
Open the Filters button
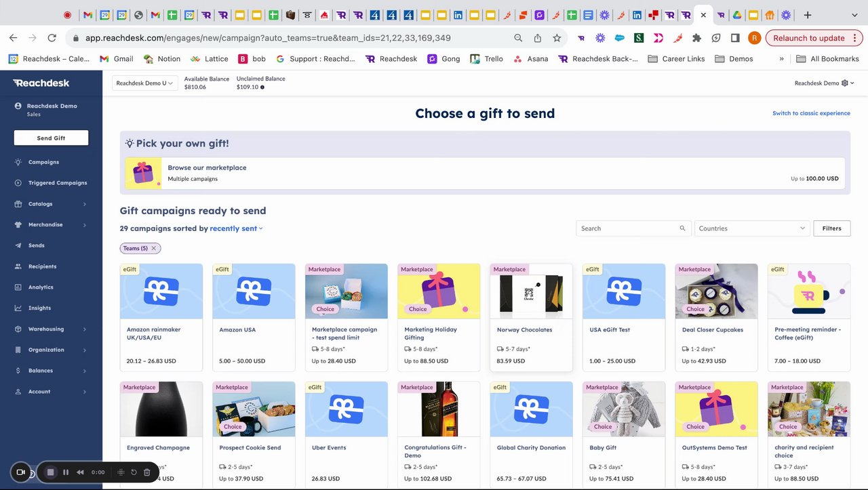click(832, 228)
